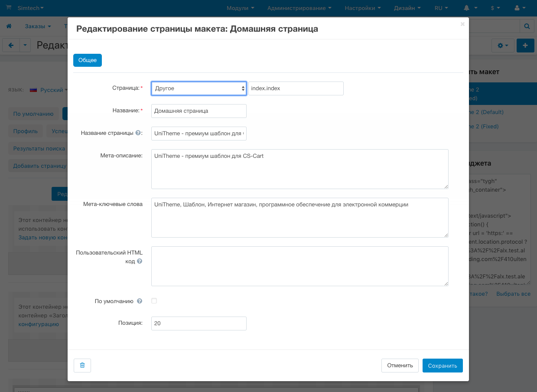Image resolution: width=537 pixels, height=392 pixels.
Task: Click help icon next to Пользовательский HTML код
Action: click(x=140, y=261)
